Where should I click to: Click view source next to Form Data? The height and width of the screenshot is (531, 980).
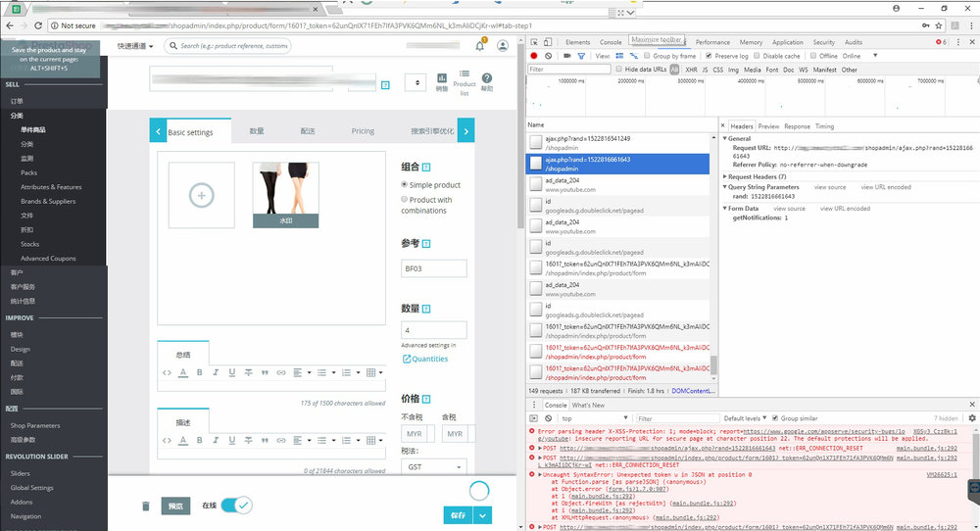coord(789,208)
